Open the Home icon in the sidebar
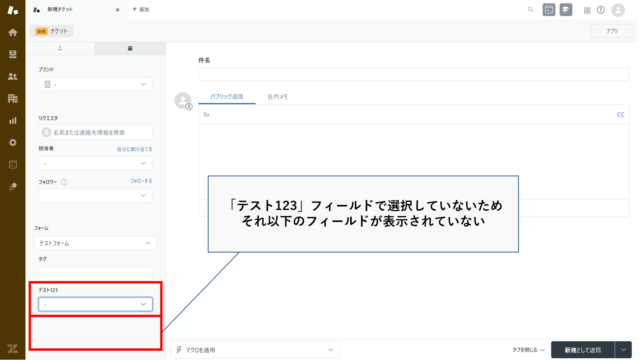 13,32
